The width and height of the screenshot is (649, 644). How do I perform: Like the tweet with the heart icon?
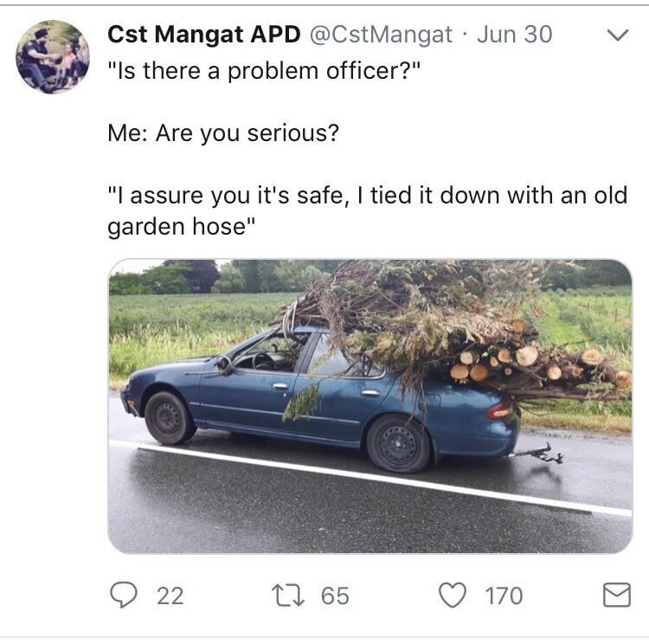453,595
